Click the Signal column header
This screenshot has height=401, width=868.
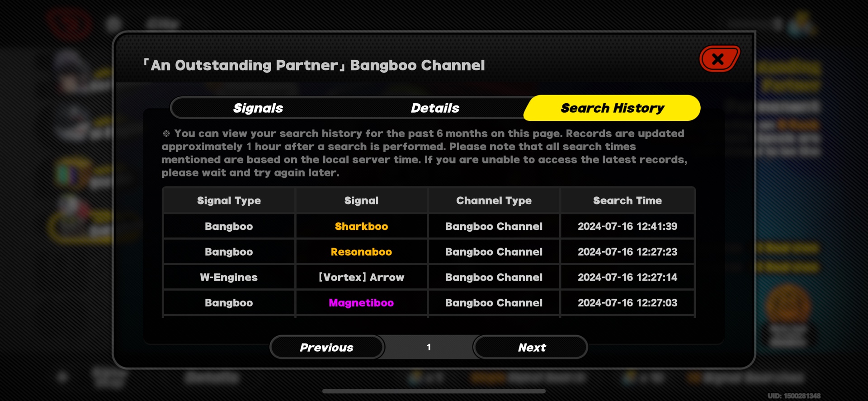coord(361,200)
